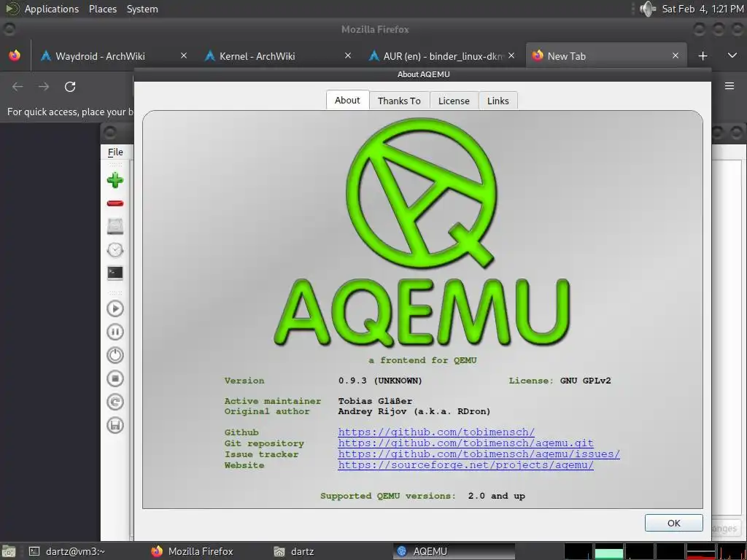Click the green plus add VM icon

(x=115, y=180)
